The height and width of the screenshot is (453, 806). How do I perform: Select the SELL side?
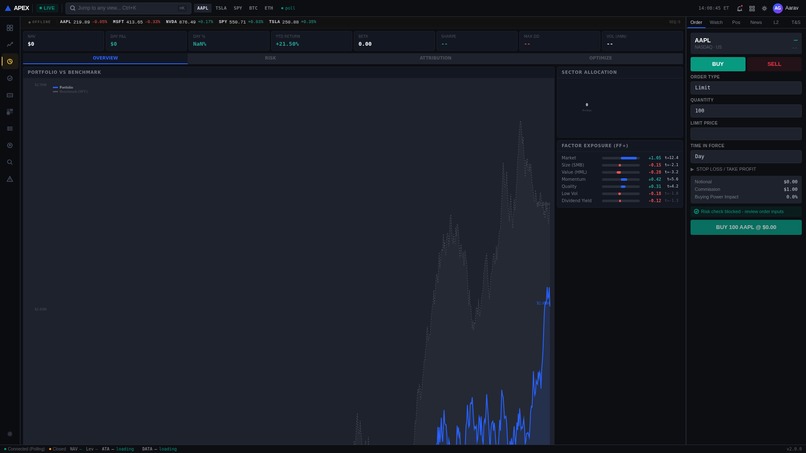tap(774, 64)
